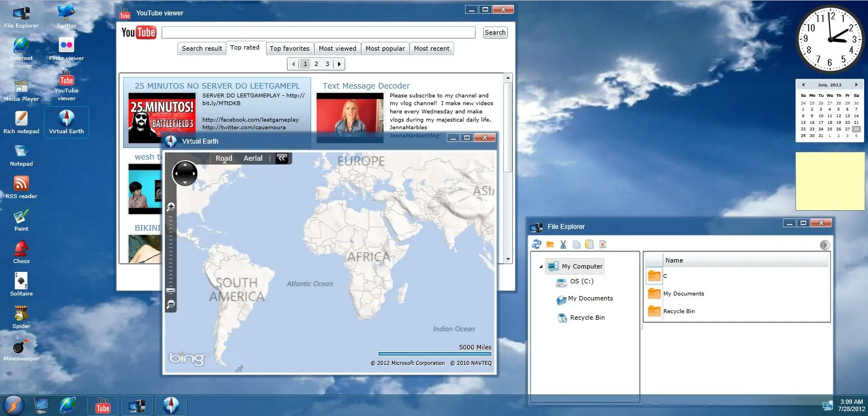Launch the YouTube viewer desktop shortcut
This screenshot has height=416, width=868.
coord(67,86)
